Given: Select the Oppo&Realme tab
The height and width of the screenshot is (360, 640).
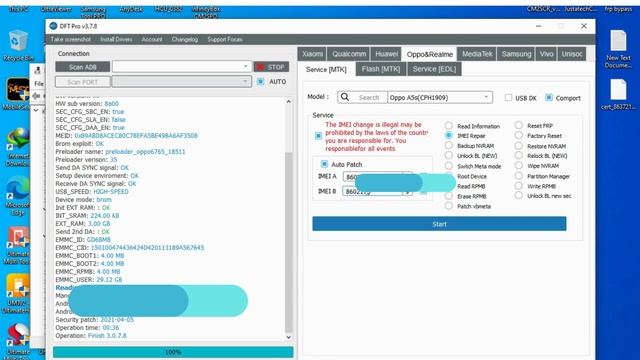Looking at the screenshot, I should click(x=429, y=54).
